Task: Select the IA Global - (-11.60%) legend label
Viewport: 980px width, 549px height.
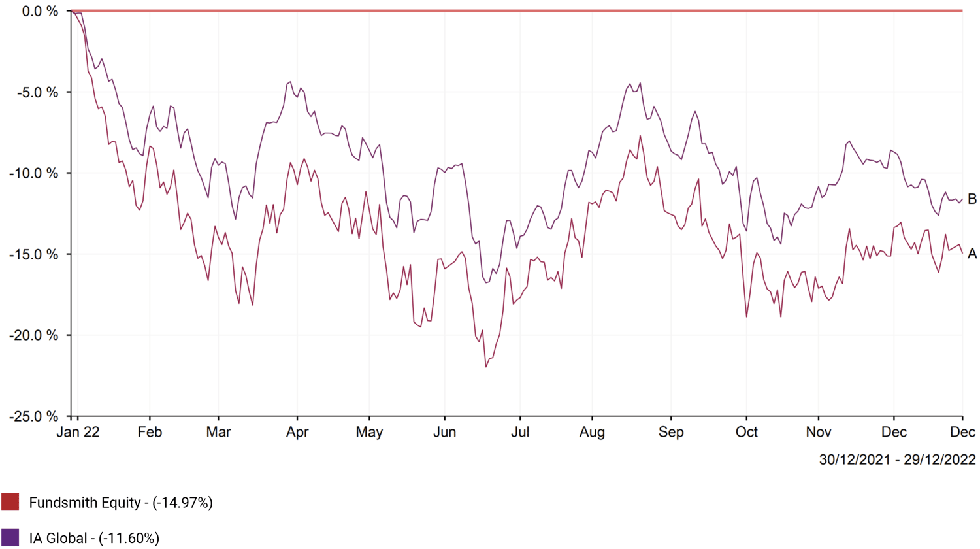Action: (94, 539)
